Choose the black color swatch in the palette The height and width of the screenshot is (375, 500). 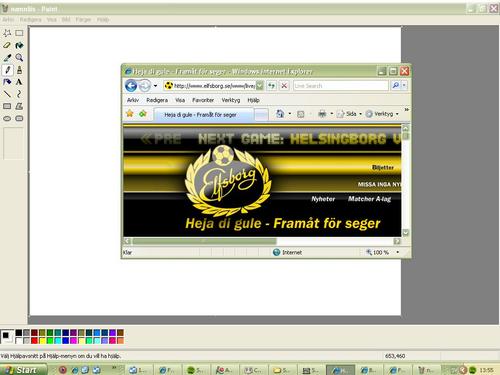19,333
